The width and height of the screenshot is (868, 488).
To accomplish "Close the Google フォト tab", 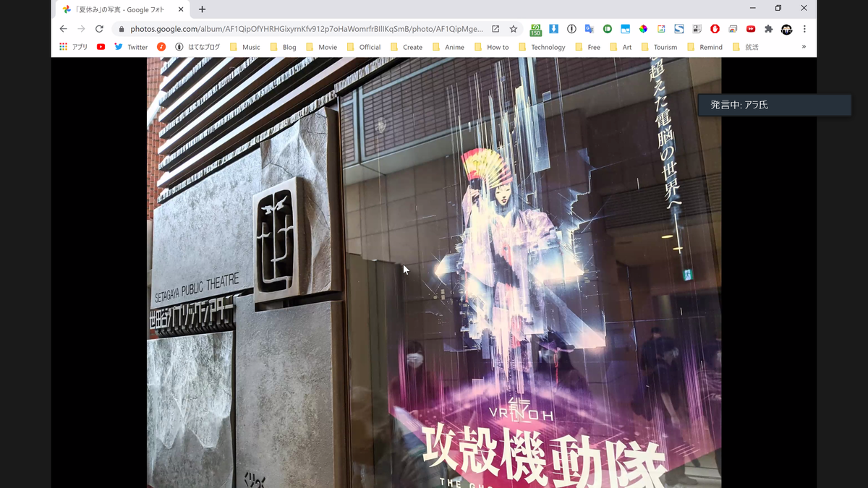I will coord(181,9).
